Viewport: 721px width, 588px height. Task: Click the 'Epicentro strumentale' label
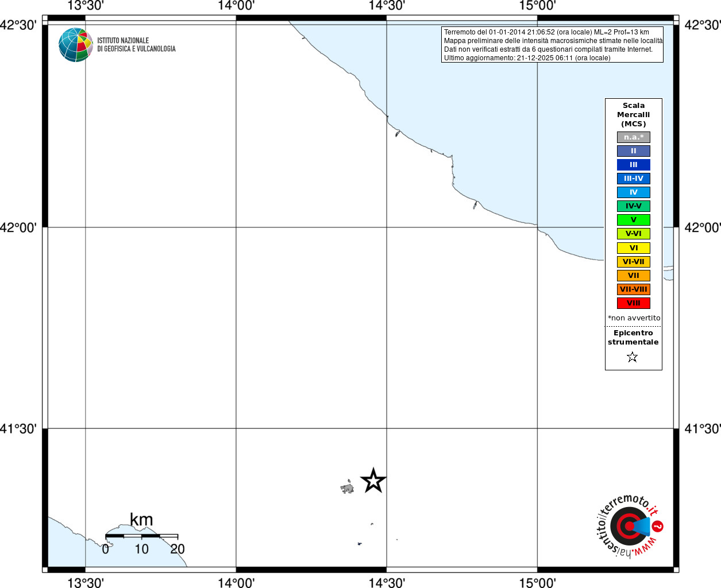coord(633,338)
